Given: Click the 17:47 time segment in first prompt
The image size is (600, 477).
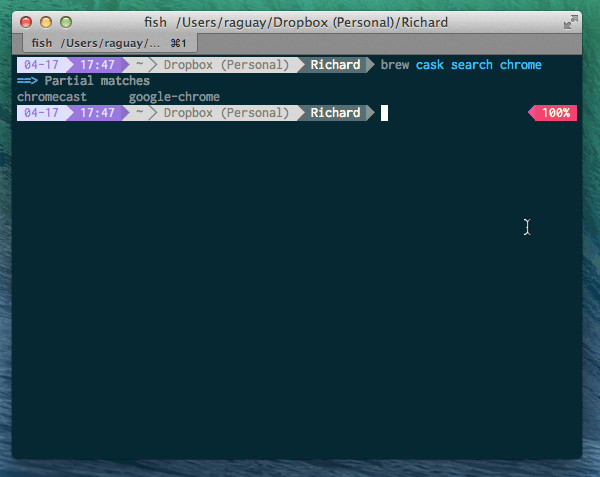Looking at the screenshot, I should click(x=97, y=65).
